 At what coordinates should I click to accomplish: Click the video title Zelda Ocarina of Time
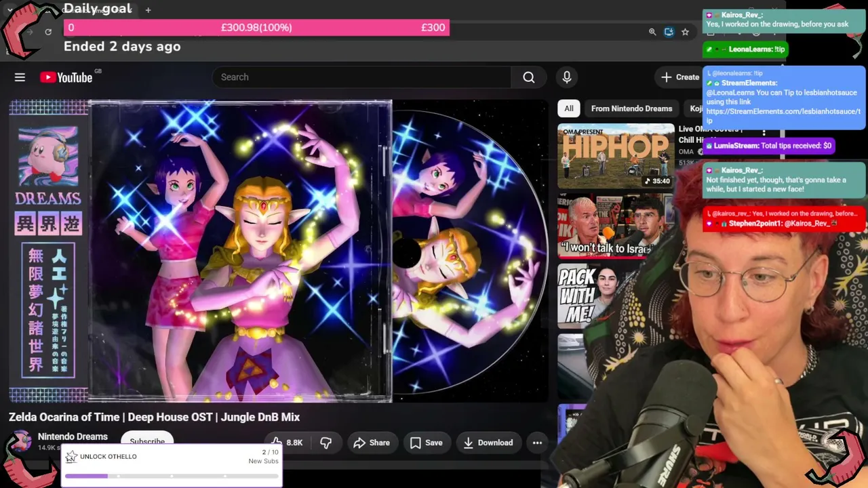tap(154, 417)
